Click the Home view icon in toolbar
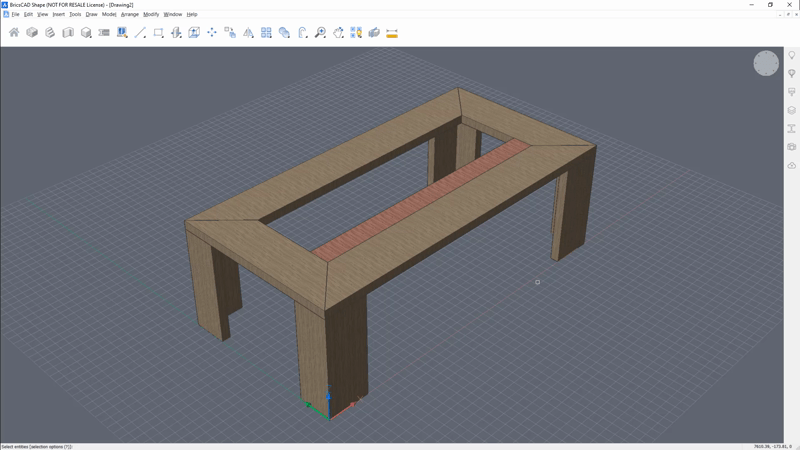This screenshot has height=450, width=800. [x=14, y=33]
